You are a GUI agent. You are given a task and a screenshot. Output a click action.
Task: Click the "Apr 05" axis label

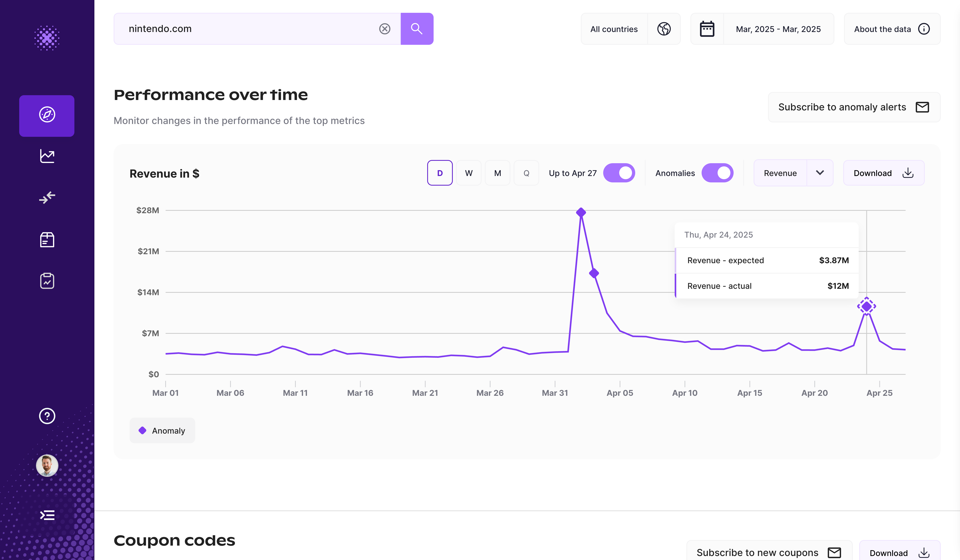click(x=620, y=393)
